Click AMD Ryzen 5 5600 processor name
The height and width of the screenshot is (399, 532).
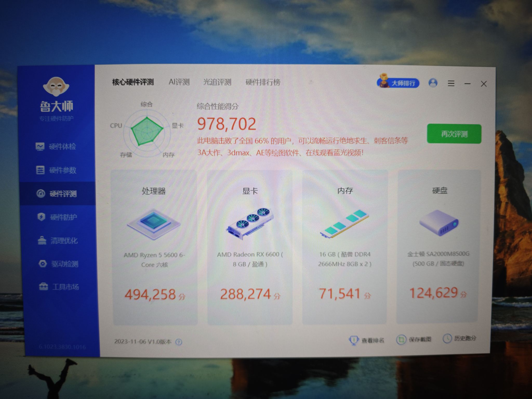[155, 260]
